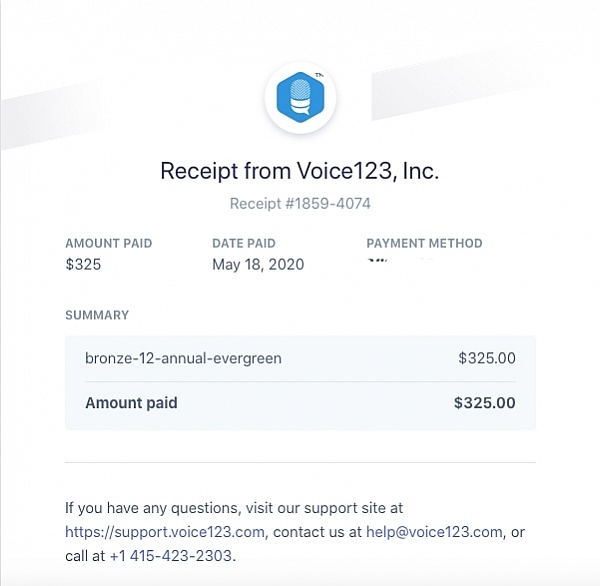Click the bold $325.00 total amount
The height and width of the screenshot is (586, 600).
tap(484, 403)
